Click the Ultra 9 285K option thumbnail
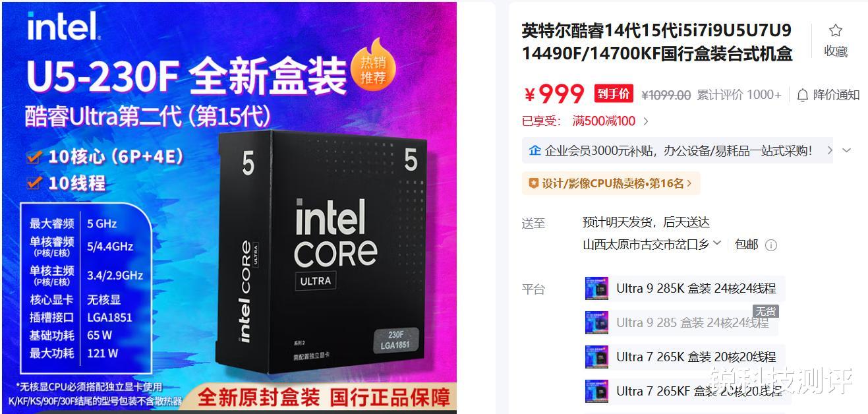This screenshot has height=414, width=868. point(596,288)
